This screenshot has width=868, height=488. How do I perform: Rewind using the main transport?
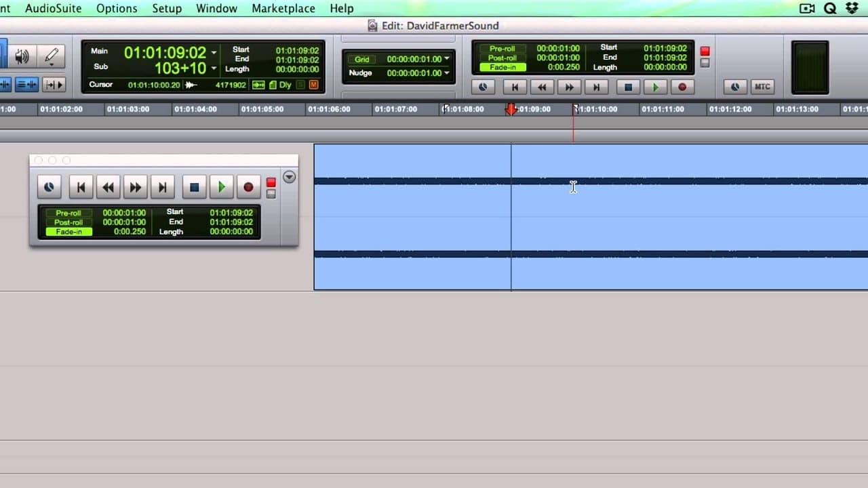pyautogui.click(x=542, y=87)
